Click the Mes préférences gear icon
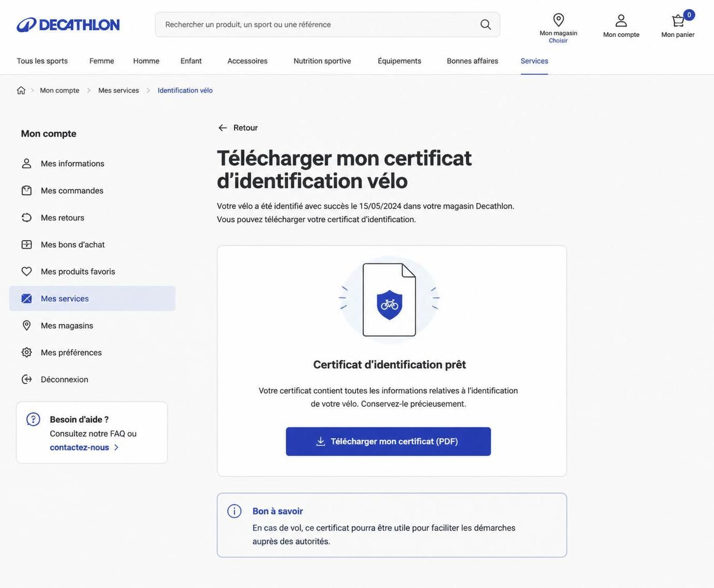The width and height of the screenshot is (714, 588). click(x=26, y=352)
